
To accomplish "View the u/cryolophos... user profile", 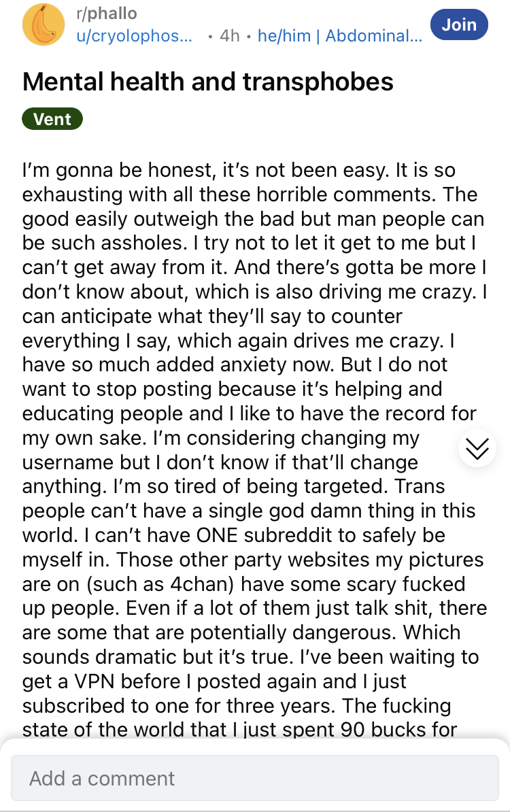I will click(x=134, y=35).
